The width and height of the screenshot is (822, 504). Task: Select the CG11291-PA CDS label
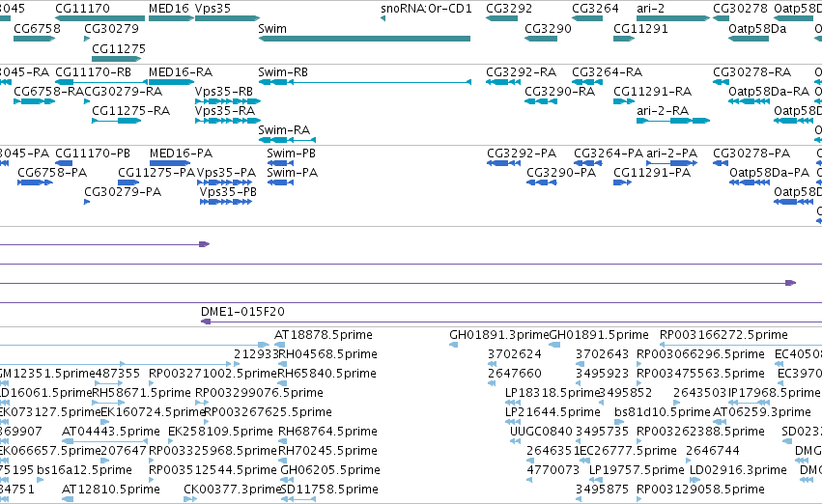(652, 173)
